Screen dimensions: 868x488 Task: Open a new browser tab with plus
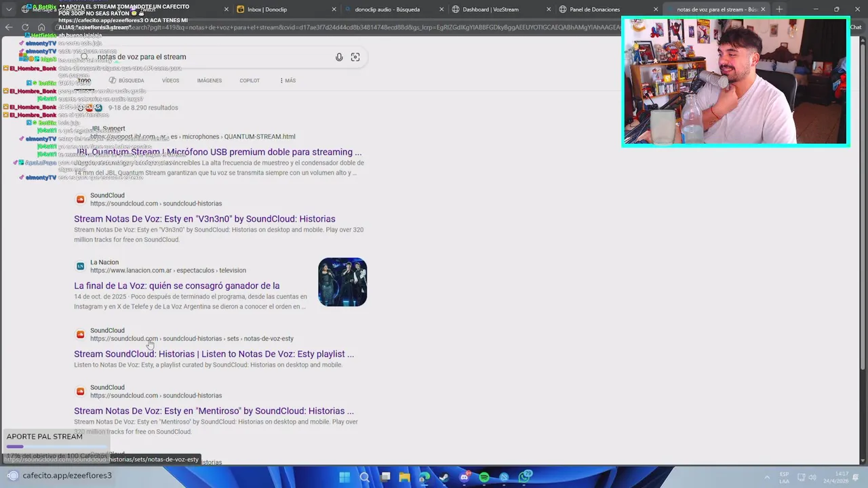pos(779,9)
